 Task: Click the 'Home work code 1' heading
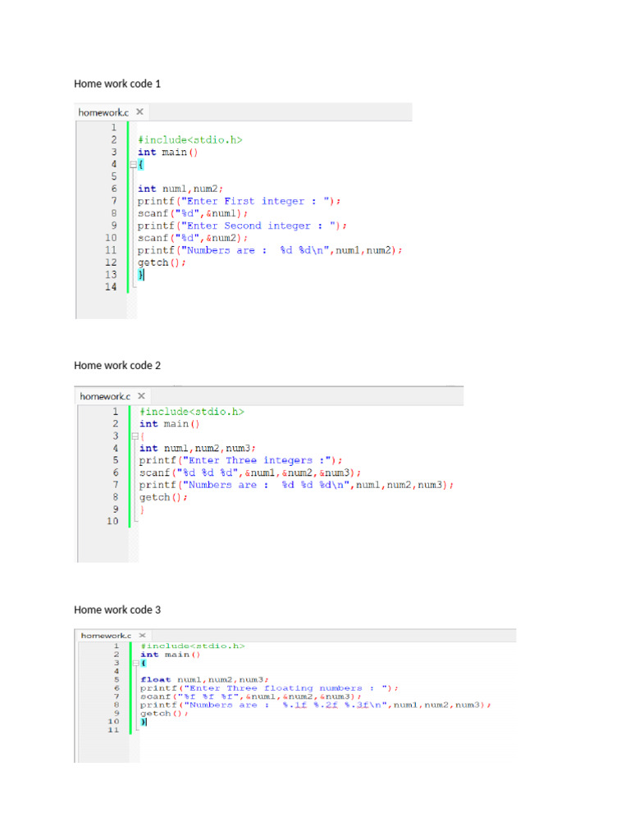[117, 84]
